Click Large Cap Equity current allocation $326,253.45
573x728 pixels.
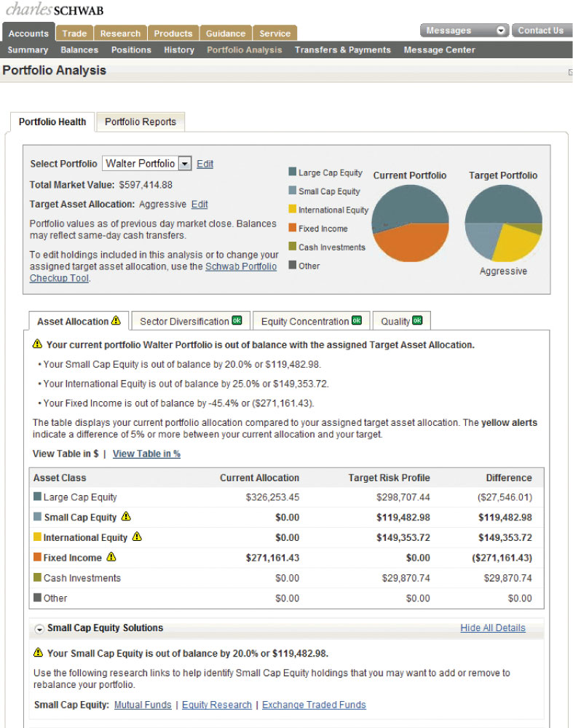272,496
